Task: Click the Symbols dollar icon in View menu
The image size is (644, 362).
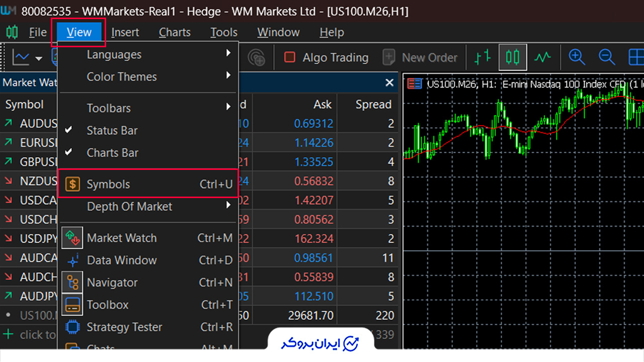Action: pos(72,184)
